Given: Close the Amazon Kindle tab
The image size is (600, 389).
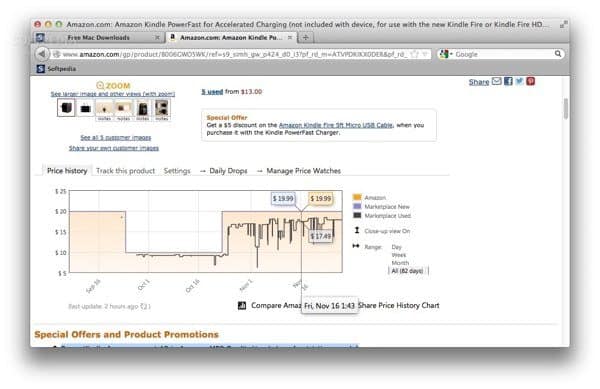Looking at the screenshot, I should click(x=290, y=37).
